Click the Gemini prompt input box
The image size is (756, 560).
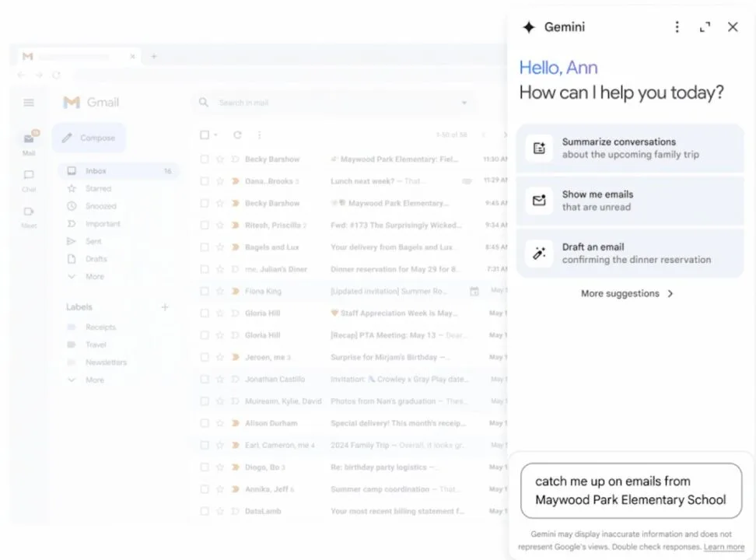631,491
